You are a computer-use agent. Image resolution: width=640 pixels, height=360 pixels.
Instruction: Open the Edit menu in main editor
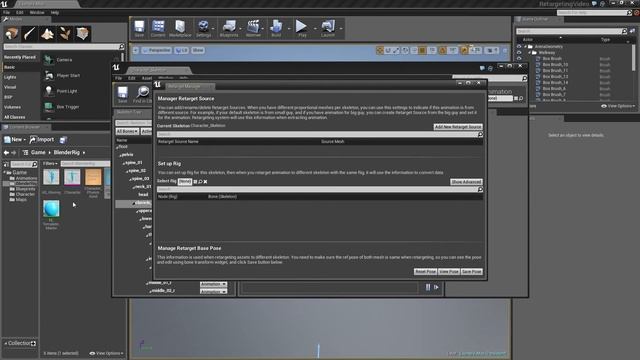[20, 13]
